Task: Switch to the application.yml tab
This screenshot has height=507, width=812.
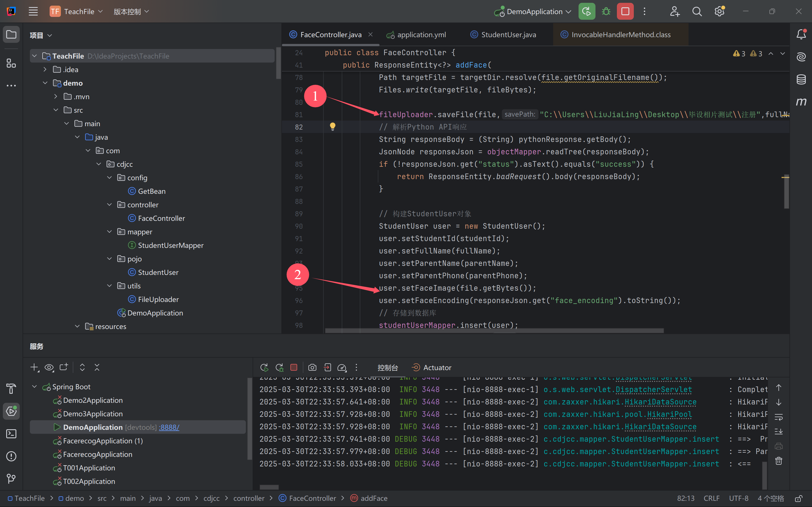Action: pos(421,35)
